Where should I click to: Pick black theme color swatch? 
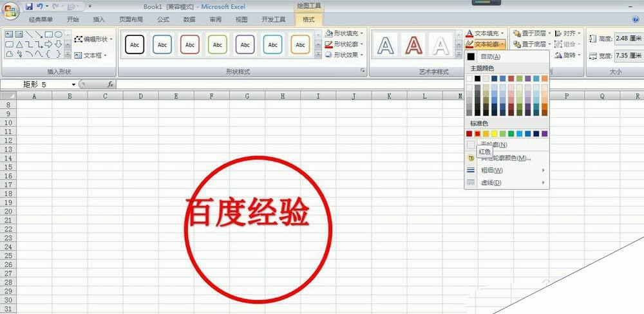(x=478, y=78)
